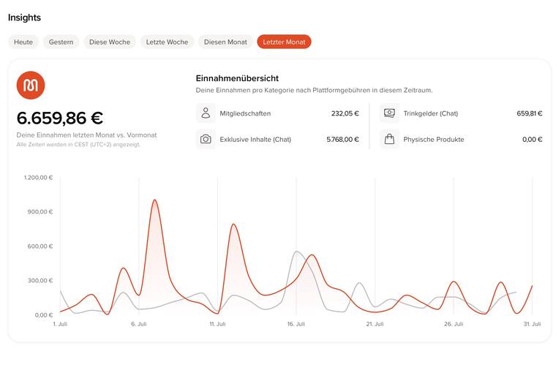Viewport: 556px width, 392px height.
Task: Click the '31. Juli' x-axis label
Action: [533, 324]
